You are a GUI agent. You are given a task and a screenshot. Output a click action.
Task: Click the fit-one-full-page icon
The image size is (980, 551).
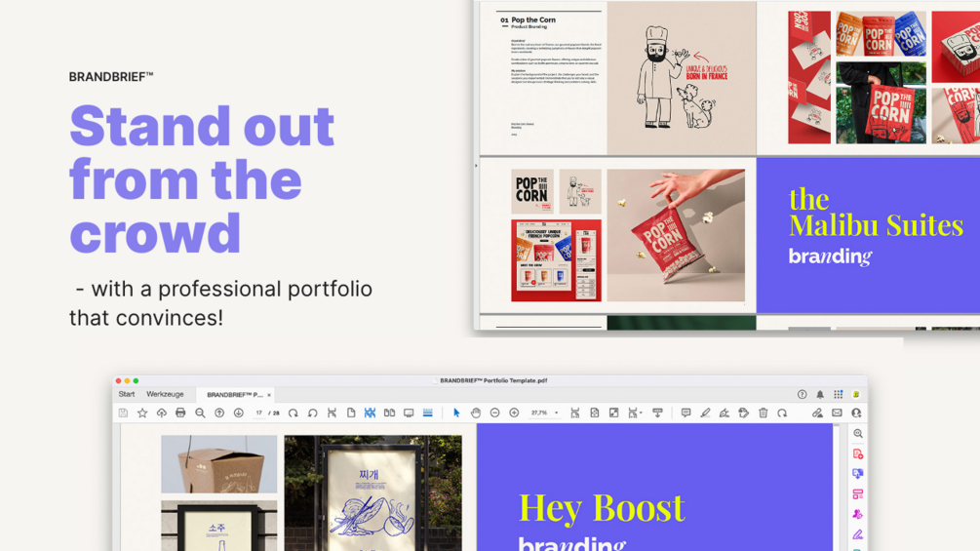pos(595,413)
